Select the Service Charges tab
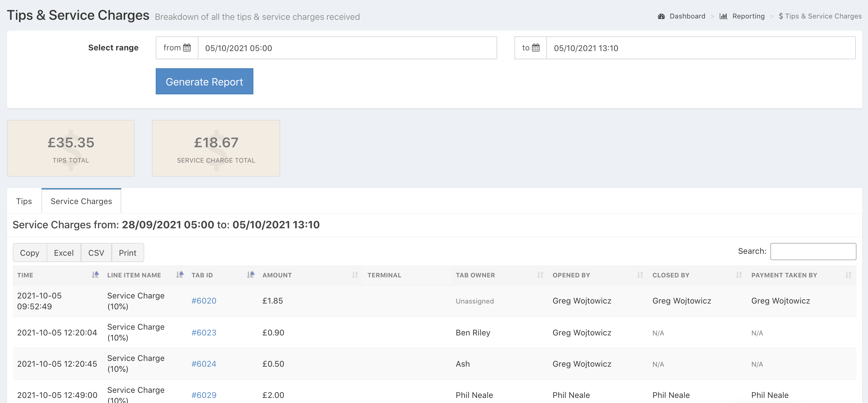Image resolution: width=868 pixels, height=403 pixels. tap(81, 201)
